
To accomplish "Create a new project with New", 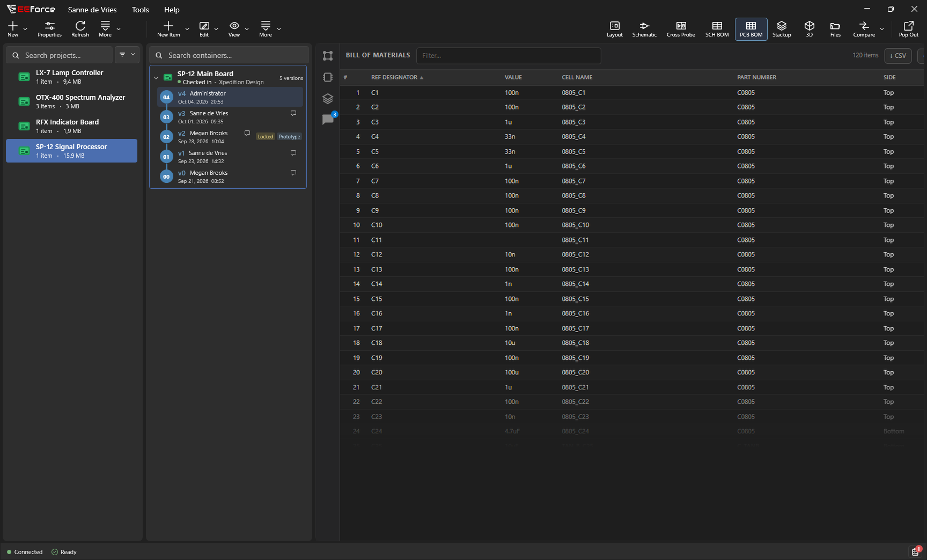I will pyautogui.click(x=13, y=29).
